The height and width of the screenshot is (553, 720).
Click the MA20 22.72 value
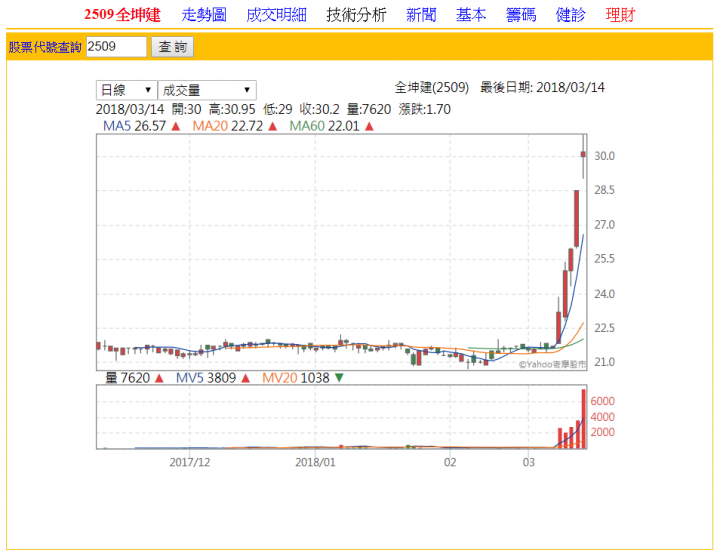click(x=228, y=126)
